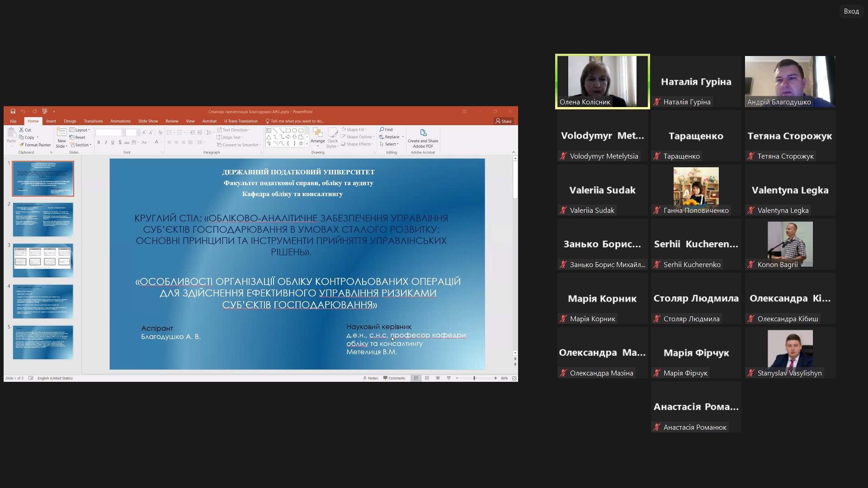The height and width of the screenshot is (488, 868).
Task: Select Андрій Благодушко's video tile
Action: (x=790, y=81)
